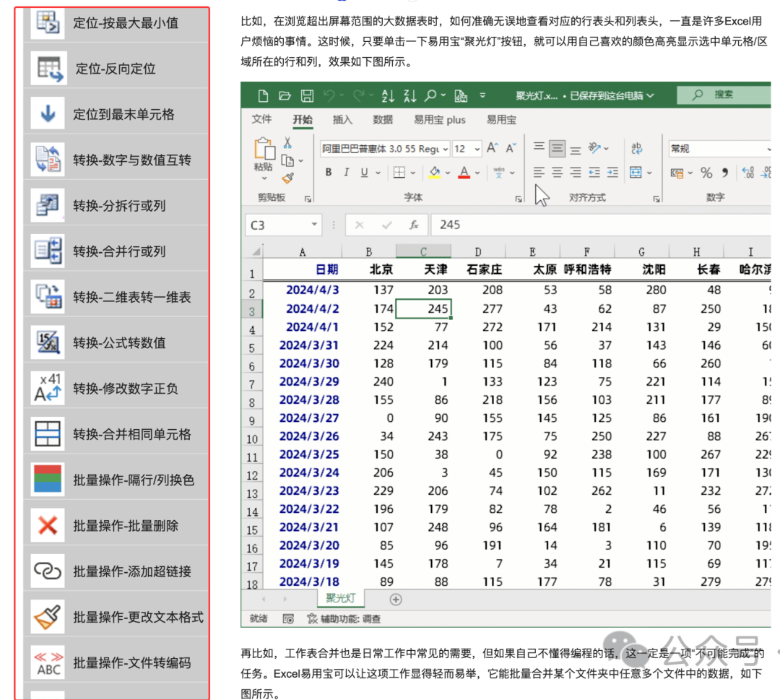Click the 转换-修改数字正负 icon

(x=48, y=388)
